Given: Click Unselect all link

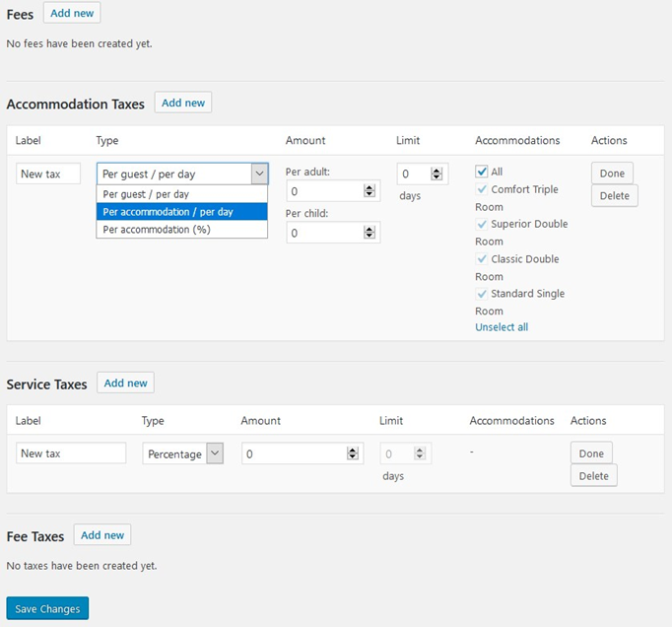Looking at the screenshot, I should tap(502, 327).
